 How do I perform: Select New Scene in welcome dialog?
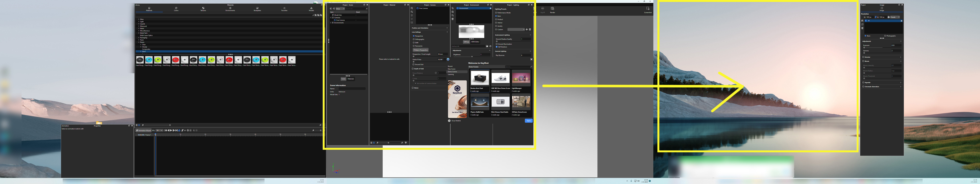pyautogui.click(x=452, y=69)
